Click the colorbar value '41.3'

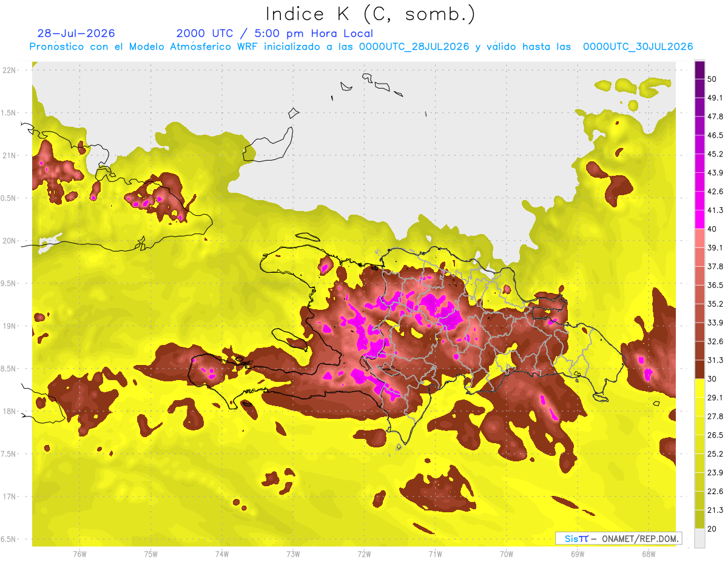[x=715, y=211]
